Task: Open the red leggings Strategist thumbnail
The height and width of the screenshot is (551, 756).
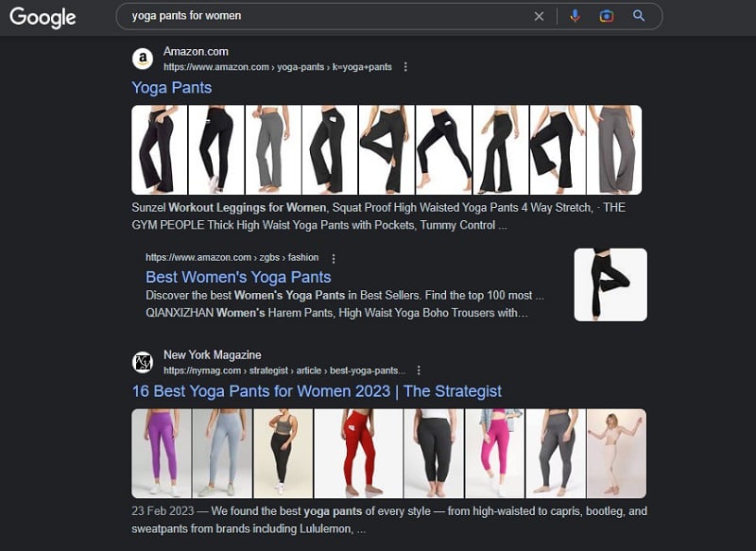Action: (x=358, y=453)
